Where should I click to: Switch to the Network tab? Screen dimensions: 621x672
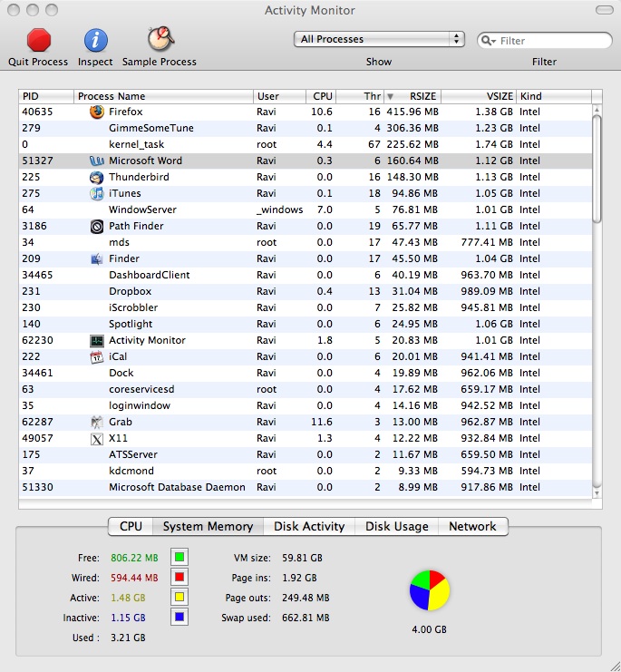472,526
